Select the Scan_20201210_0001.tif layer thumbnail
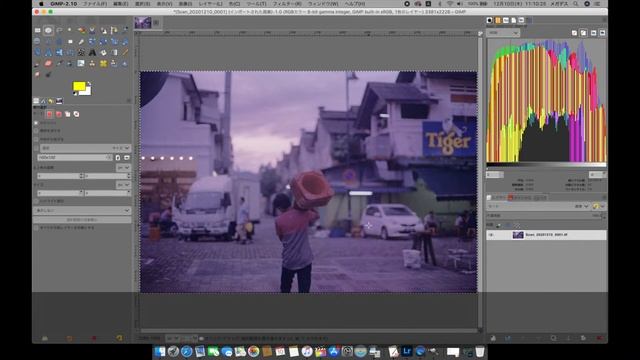This screenshot has height=360, width=640. click(x=518, y=235)
